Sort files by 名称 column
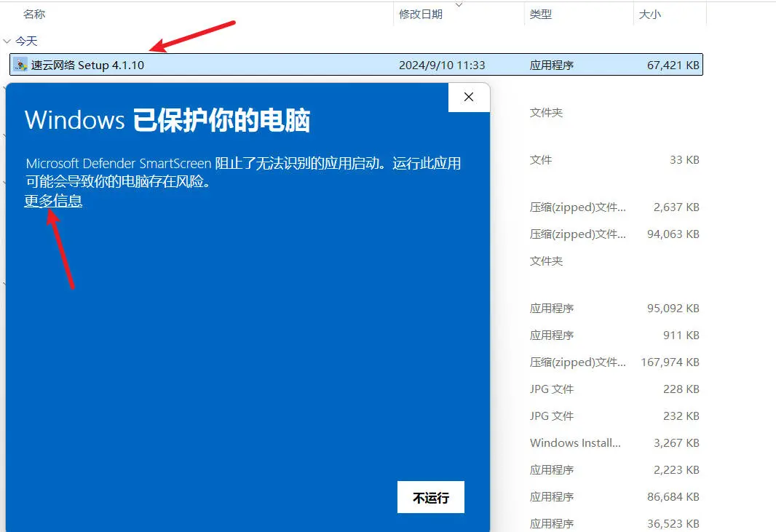The height and width of the screenshot is (532, 776). pyautogui.click(x=34, y=14)
